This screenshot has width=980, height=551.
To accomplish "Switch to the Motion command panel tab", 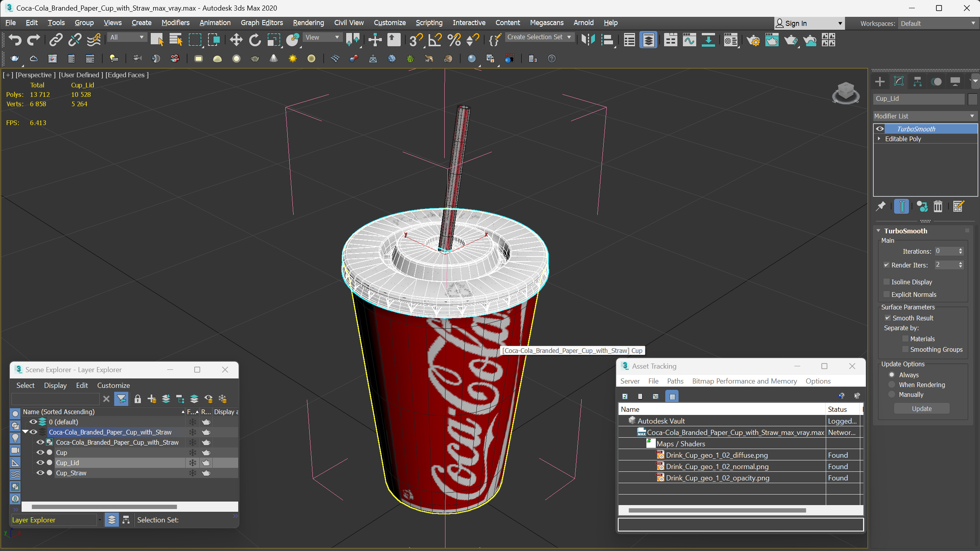I will [x=936, y=82].
